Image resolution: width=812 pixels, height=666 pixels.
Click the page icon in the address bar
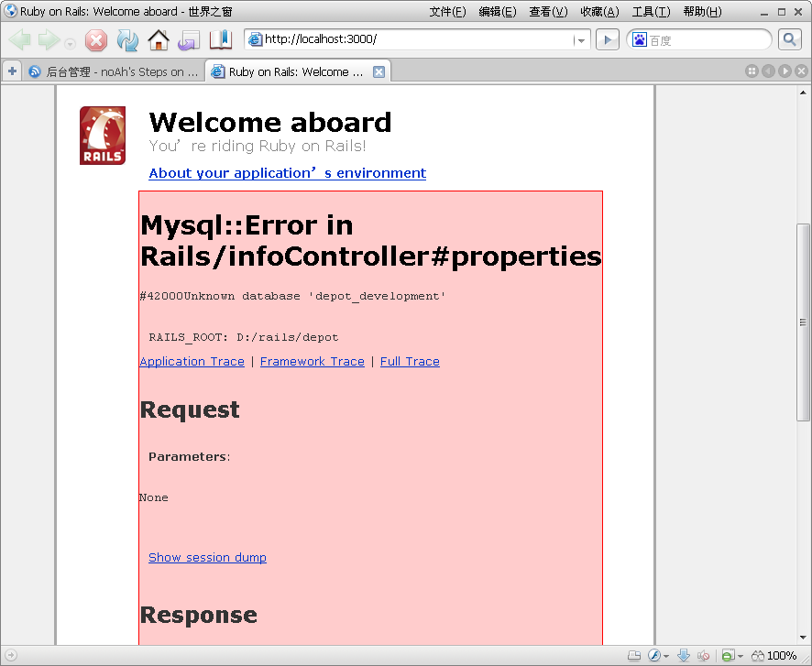coord(255,39)
